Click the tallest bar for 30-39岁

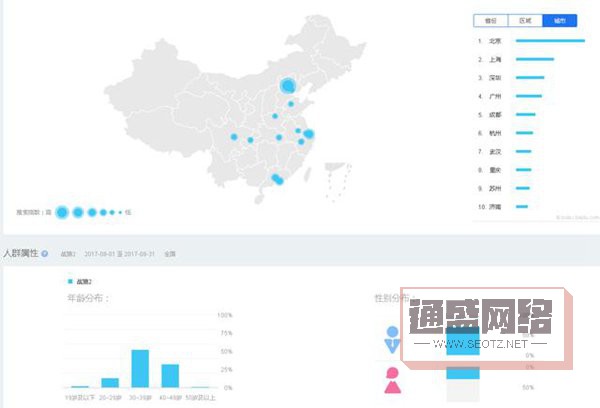pos(140,368)
